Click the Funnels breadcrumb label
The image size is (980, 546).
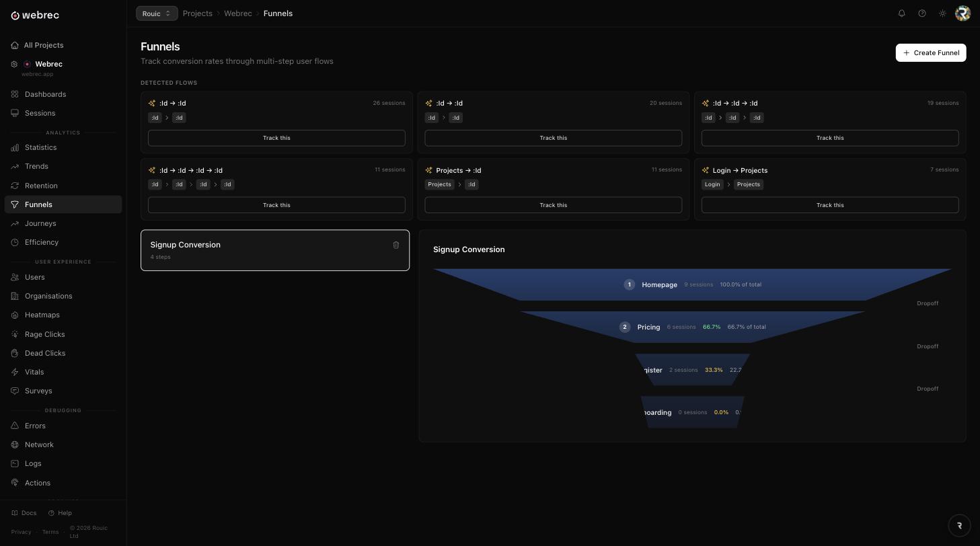click(x=278, y=13)
